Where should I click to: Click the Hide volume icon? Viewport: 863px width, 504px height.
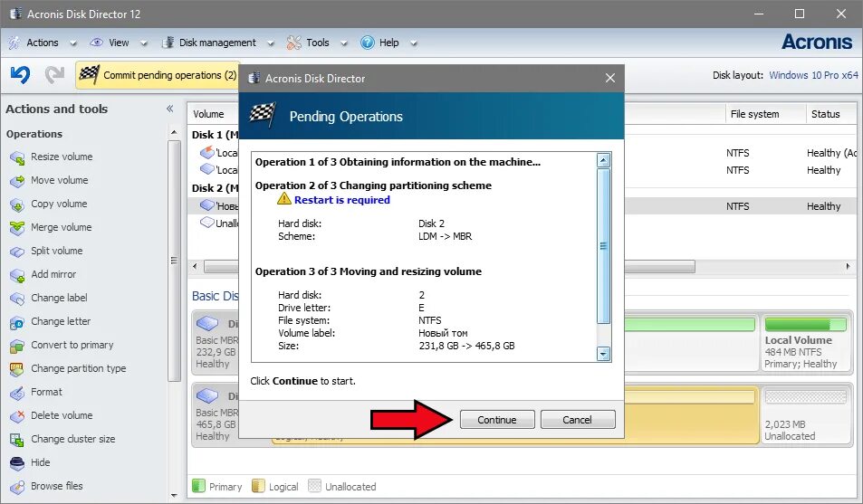(17, 463)
